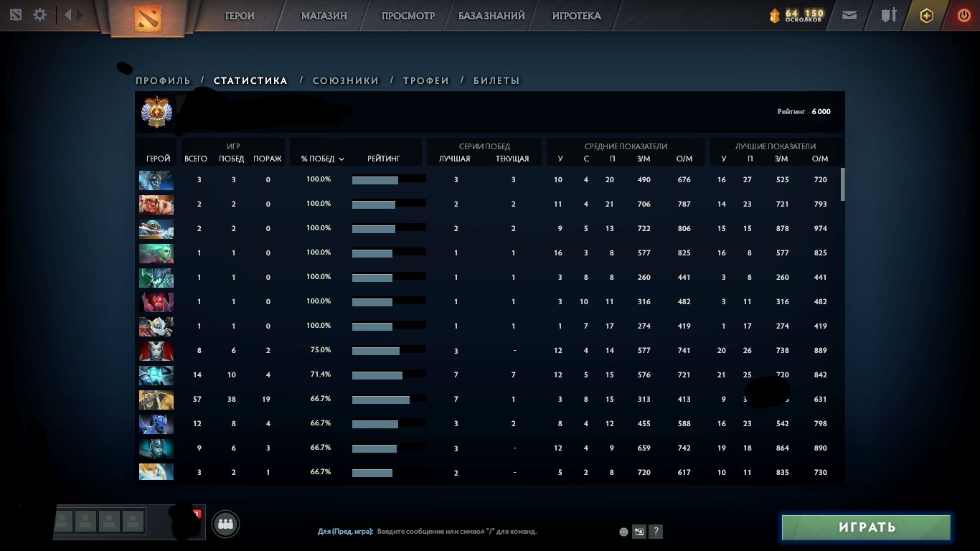The height and width of the screenshot is (551, 980).
Task: Click rating bar in 75.0% row
Action: [x=389, y=351]
